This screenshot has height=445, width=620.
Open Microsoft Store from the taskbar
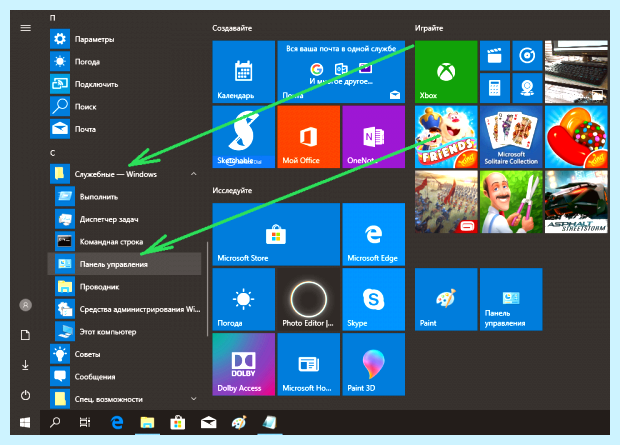pyautogui.click(x=178, y=422)
